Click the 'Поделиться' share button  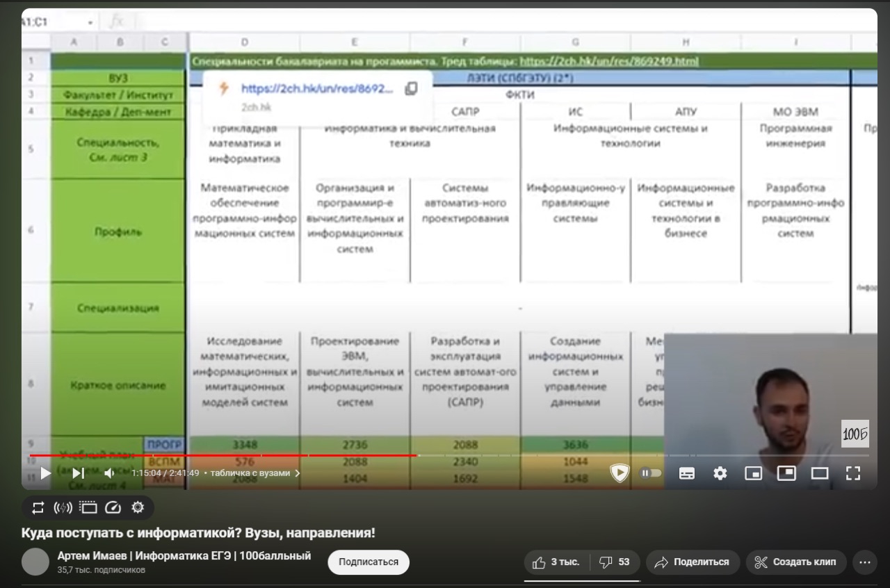[x=692, y=562]
